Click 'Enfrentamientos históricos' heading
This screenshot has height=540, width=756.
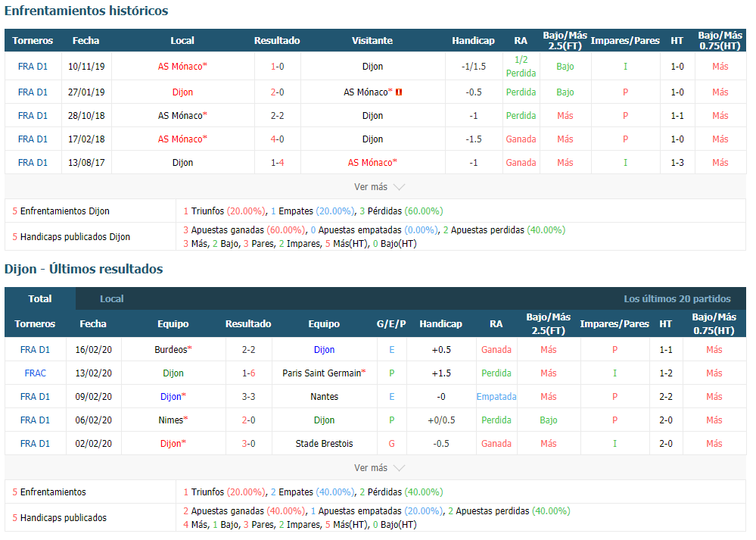86,11
